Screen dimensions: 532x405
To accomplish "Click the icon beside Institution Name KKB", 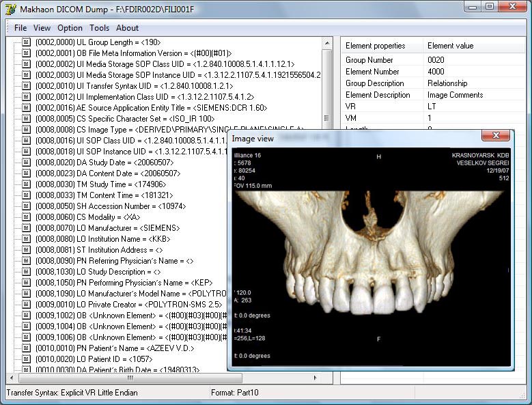I will (x=27, y=238).
